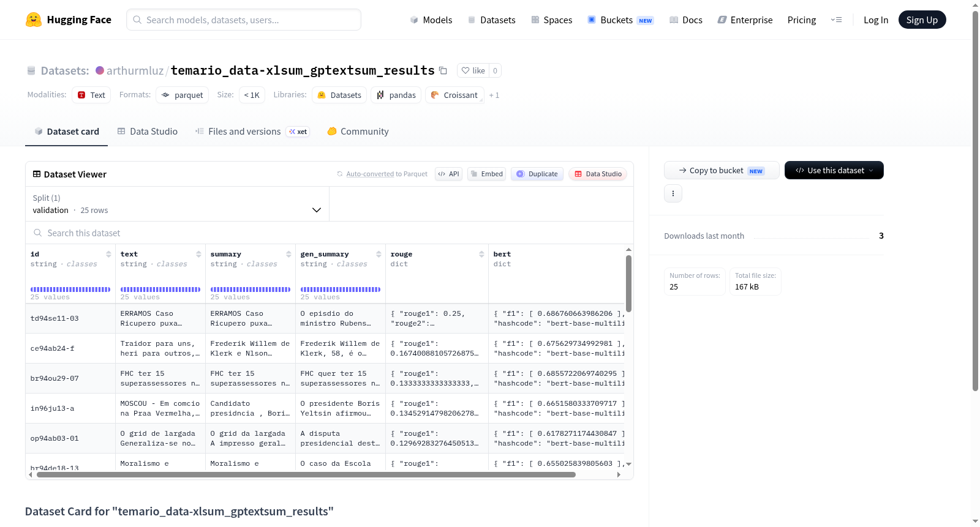This screenshot has height=527, width=980.
Task: Click the Sign Up button
Action: [922, 20]
